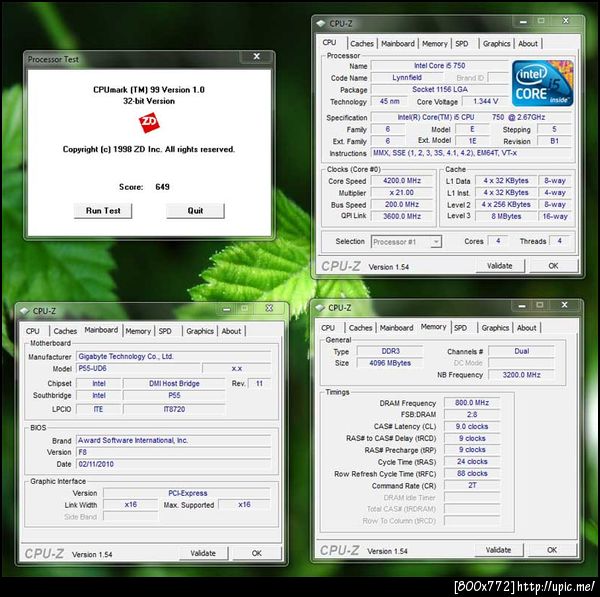Click the DRAM Frequency 800.0 MHz value

click(x=472, y=403)
